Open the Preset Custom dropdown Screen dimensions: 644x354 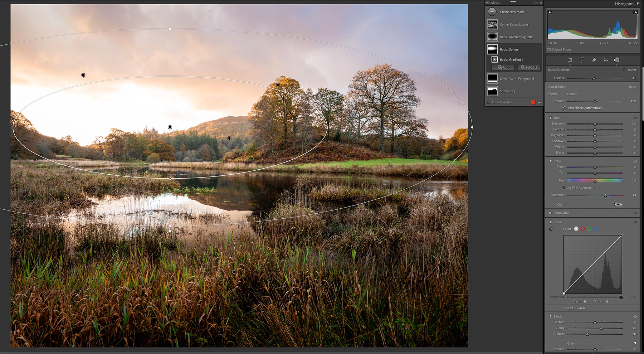tap(574, 94)
